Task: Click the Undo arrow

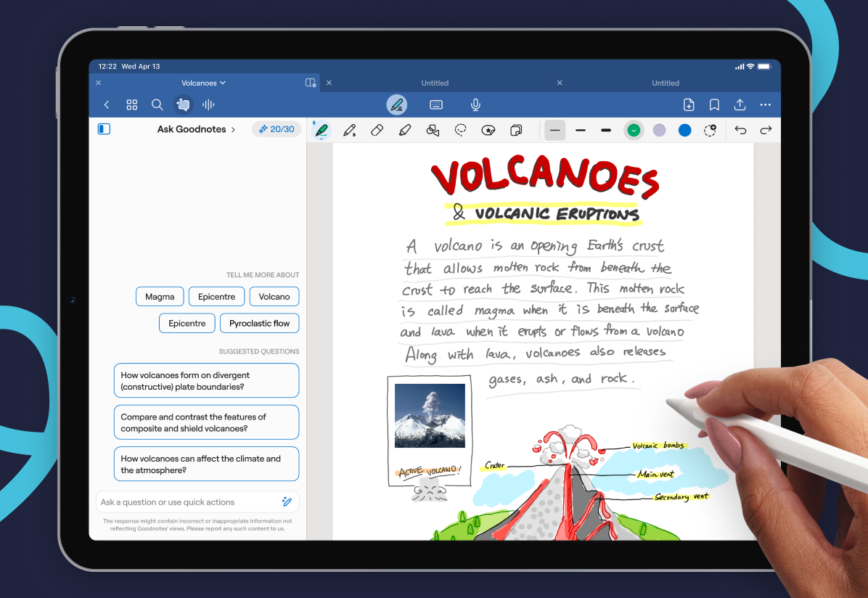Action: [740, 130]
